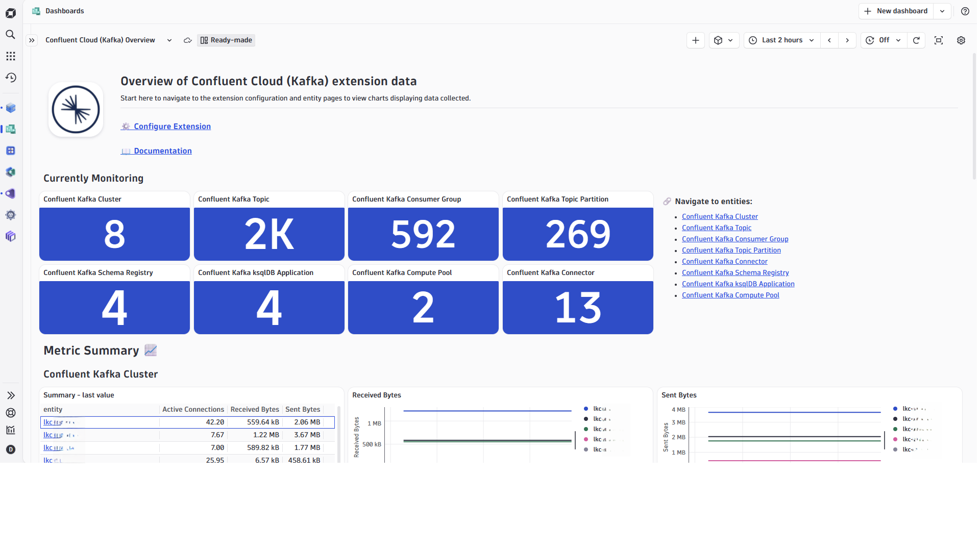Toggle pink series swatch in Received Bytes legend
Screen dimensions: 980x551
tap(586, 439)
